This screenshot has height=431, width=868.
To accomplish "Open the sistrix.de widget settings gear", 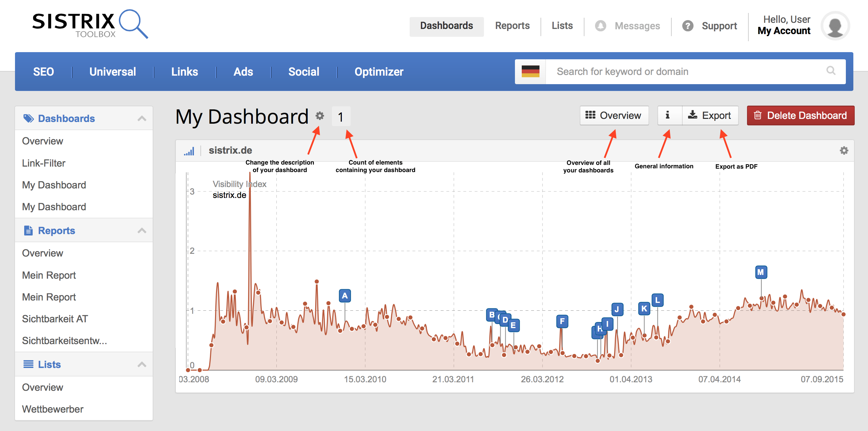I will point(844,150).
